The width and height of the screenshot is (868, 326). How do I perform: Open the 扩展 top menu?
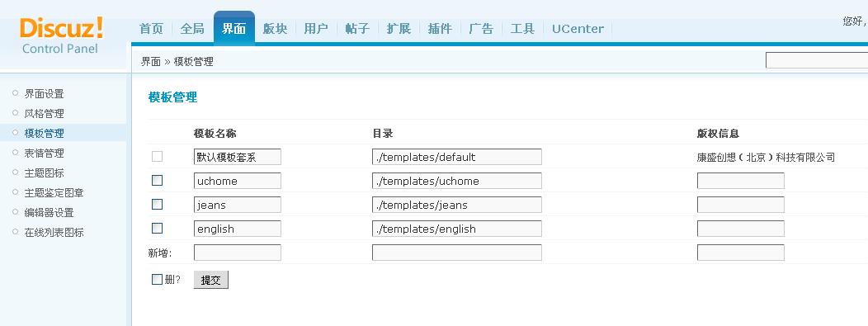click(399, 29)
